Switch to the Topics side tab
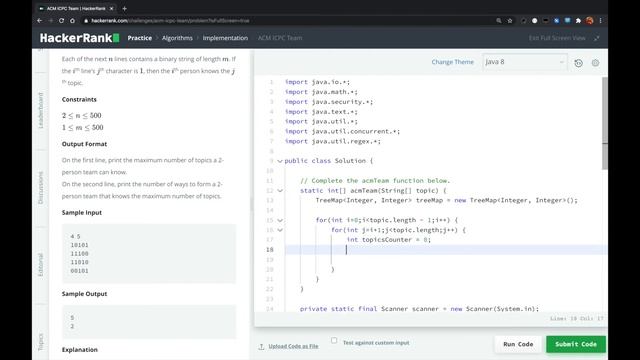This screenshot has width=640, height=360. (x=40, y=342)
